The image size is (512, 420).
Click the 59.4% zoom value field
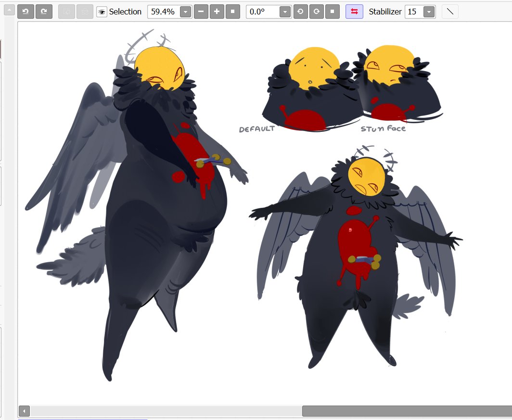[x=163, y=12]
